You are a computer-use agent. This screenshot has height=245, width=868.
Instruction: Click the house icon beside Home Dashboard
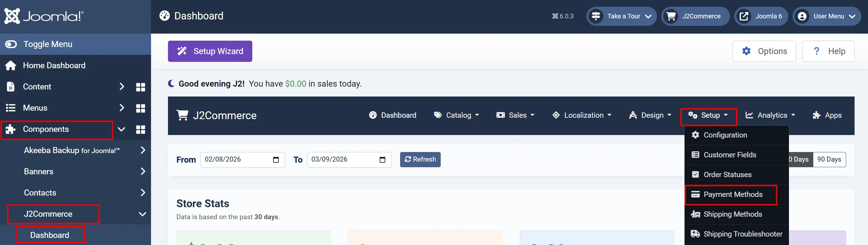[x=11, y=65]
